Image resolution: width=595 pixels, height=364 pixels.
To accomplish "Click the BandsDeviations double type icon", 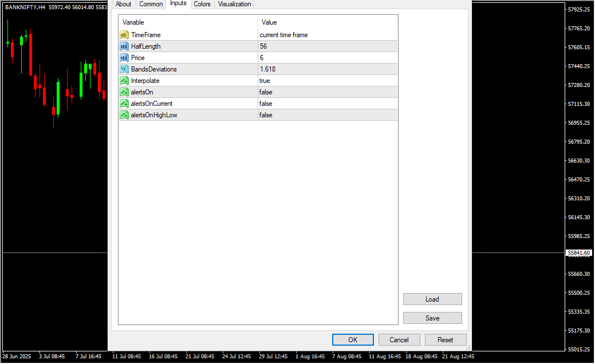I will point(124,69).
